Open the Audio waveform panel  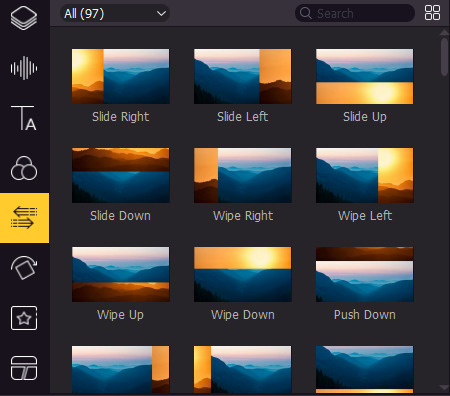(24, 68)
